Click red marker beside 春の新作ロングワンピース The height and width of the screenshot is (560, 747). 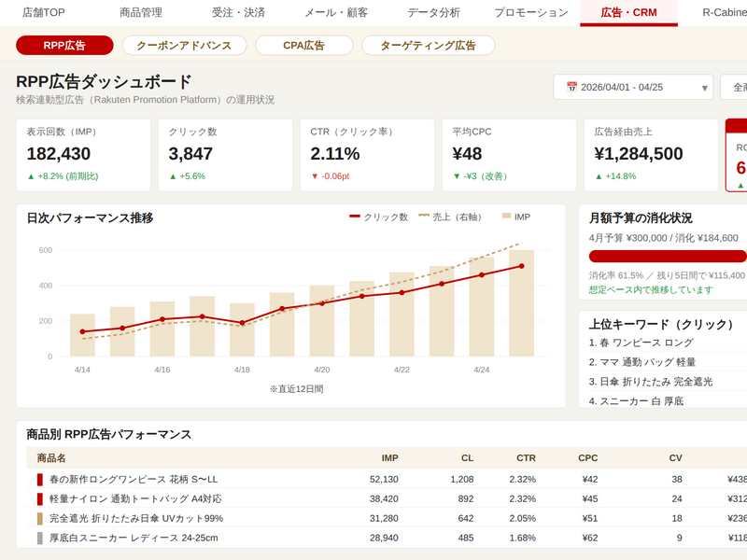click(x=40, y=480)
